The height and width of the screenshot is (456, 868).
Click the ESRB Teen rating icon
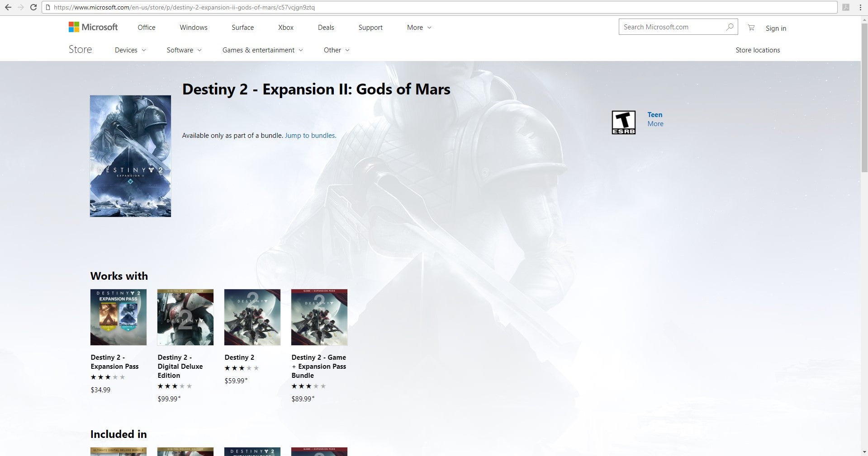pyautogui.click(x=623, y=122)
